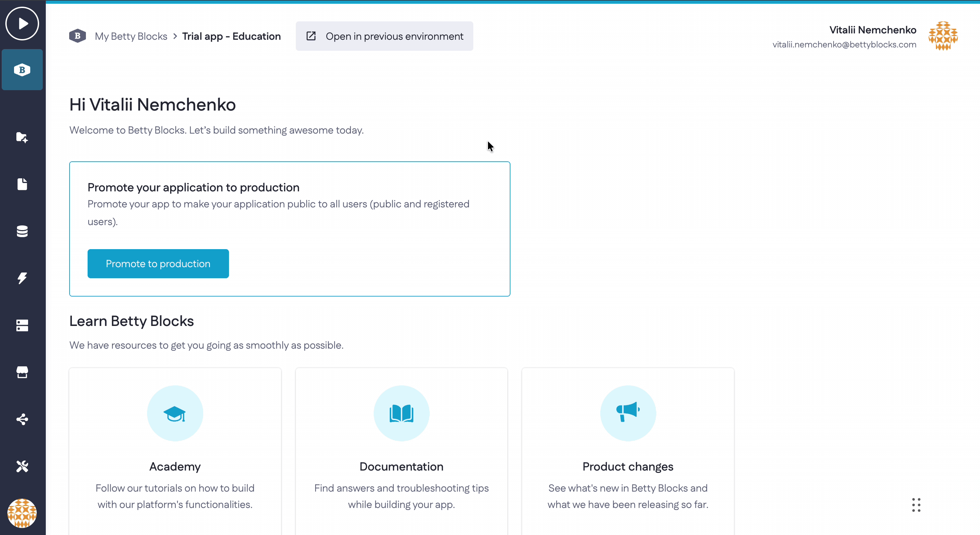Select Trial app - Education breadcrumb
The width and height of the screenshot is (980, 535).
tap(231, 36)
